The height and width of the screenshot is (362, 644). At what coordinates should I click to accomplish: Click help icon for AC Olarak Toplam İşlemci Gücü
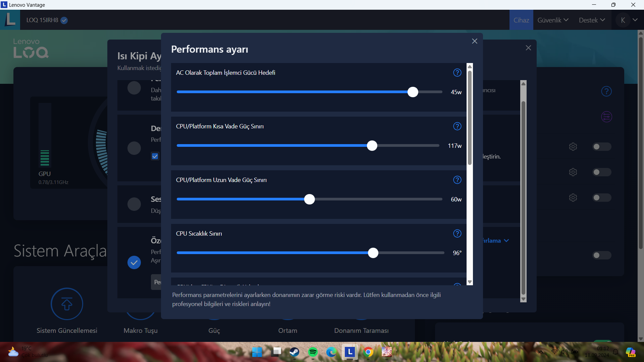457,73
